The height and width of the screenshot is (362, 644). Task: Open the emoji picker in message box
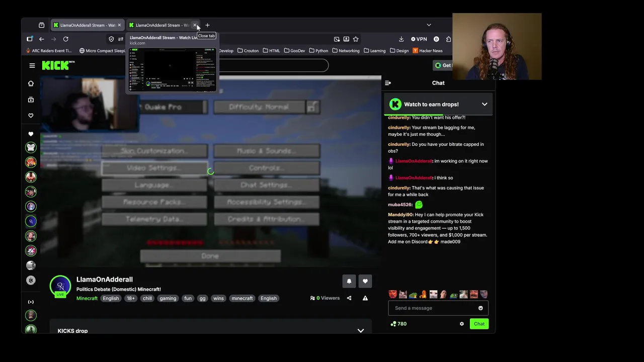point(480,308)
